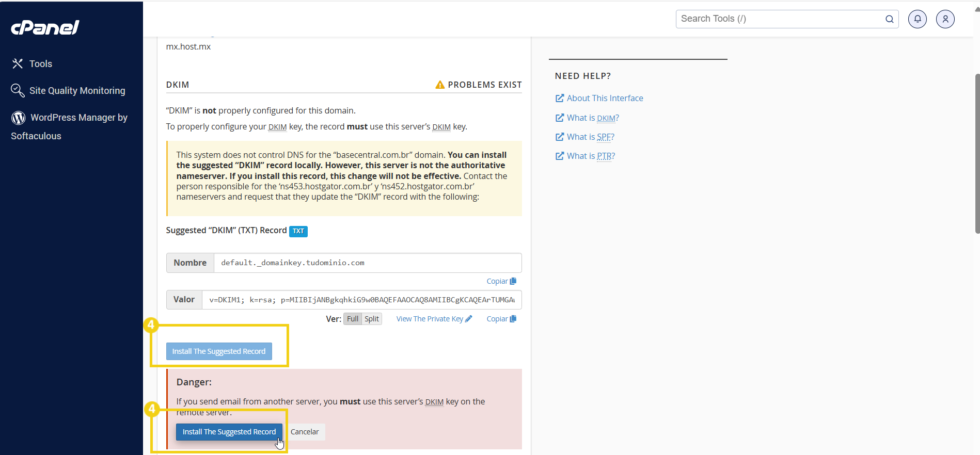Viewport: 980px width, 455px height.
Task: Open View The Private Key link
Action: coord(434,319)
